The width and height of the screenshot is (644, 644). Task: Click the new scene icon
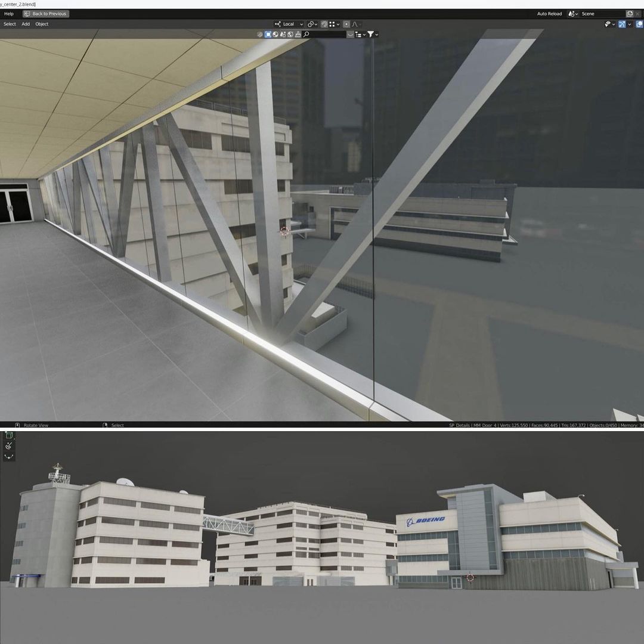[630, 14]
